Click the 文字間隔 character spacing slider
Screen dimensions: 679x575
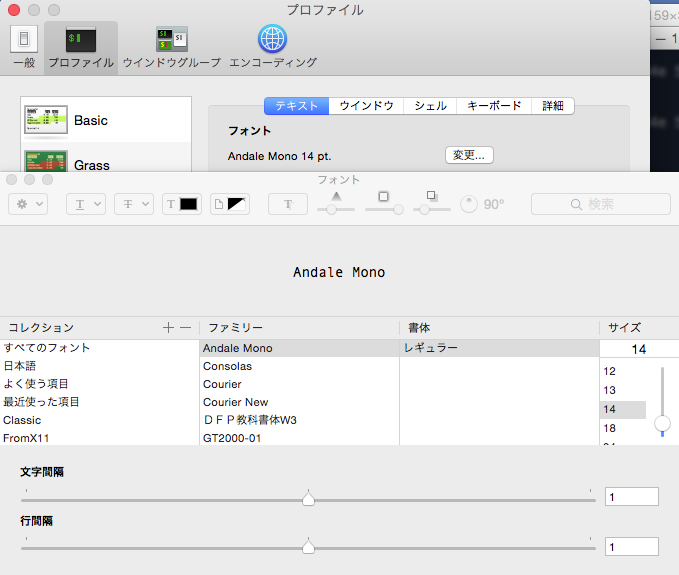point(308,497)
